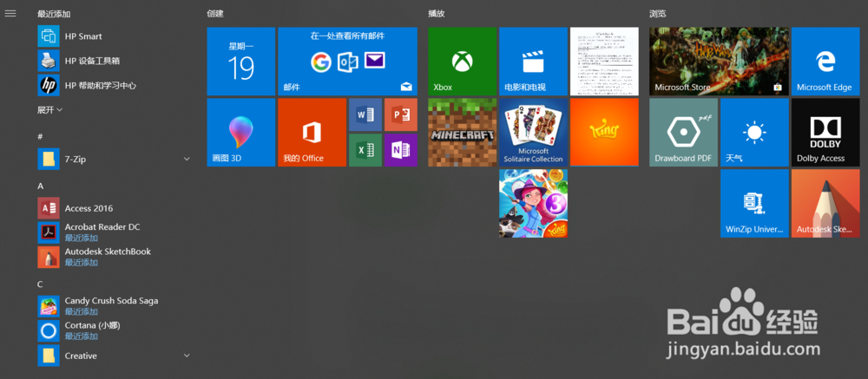The height and width of the screenshot is (379, 868).
Task: Launch Acrobat Reader DC
Action: click(x=114, y=233)
